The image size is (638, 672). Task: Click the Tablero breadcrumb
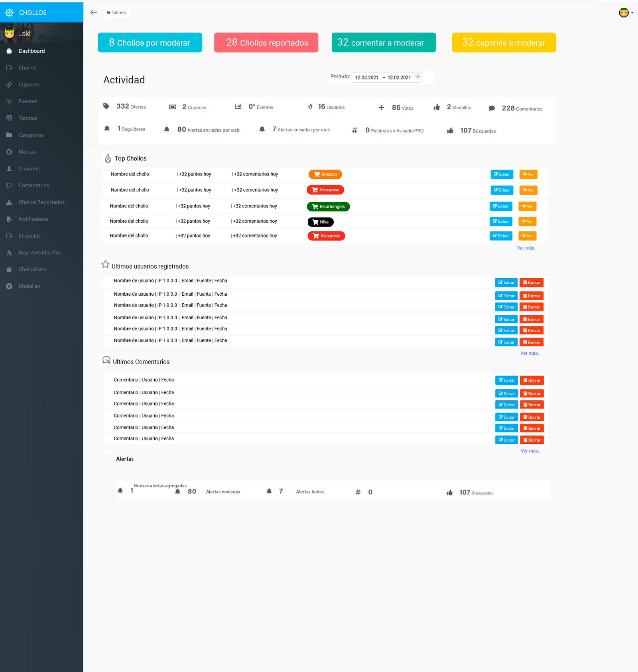116,12
